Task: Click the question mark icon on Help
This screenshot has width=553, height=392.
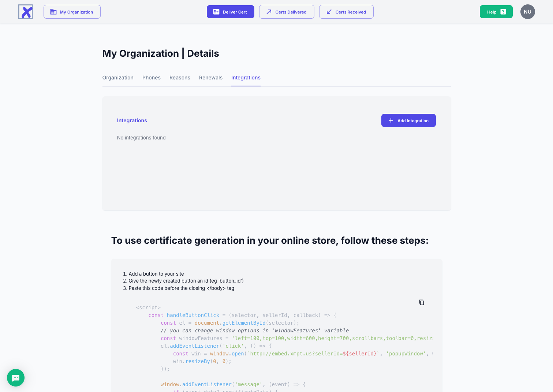Action: click(503, 12)
